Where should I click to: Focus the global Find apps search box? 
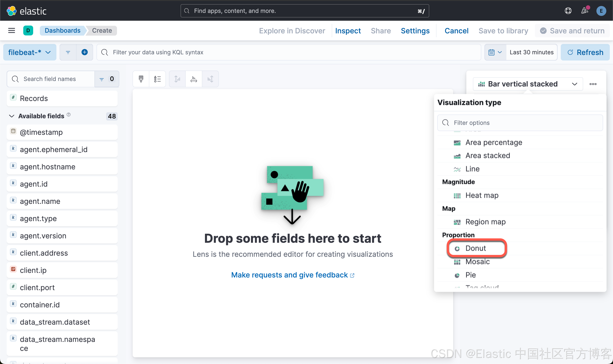pyautogui.click(x=305, y=11)
